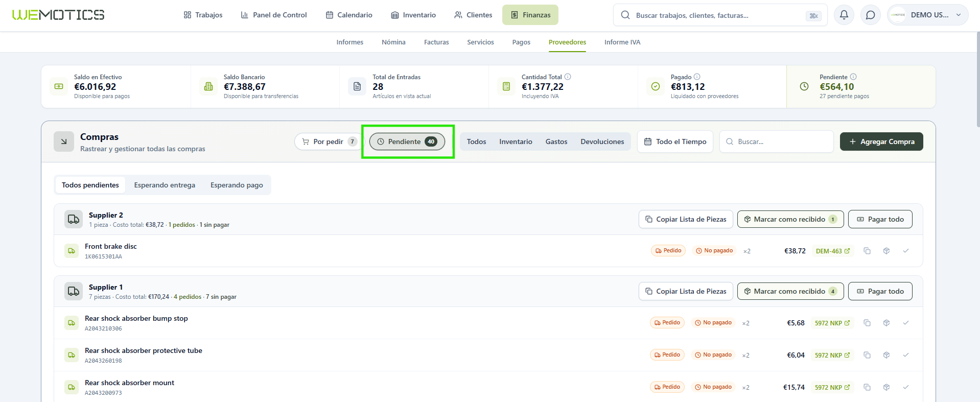
Task: Go to the Trabajos section
Action: coord(203,15)
